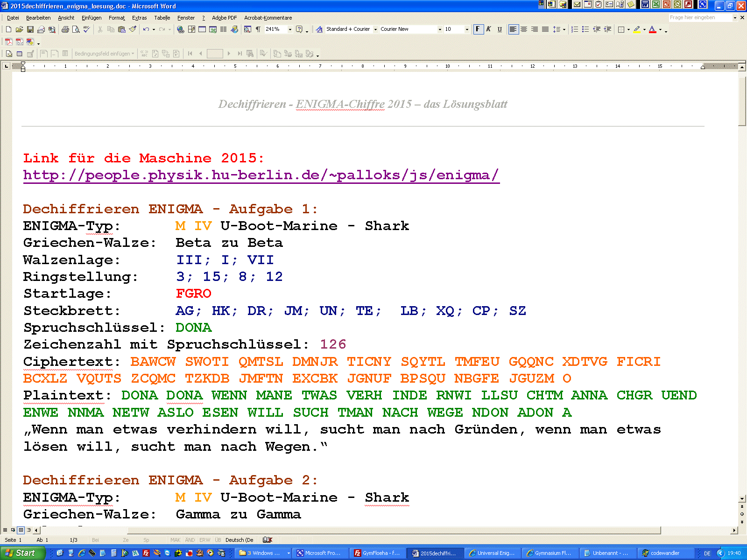Decrease the paragraph indent
747x560 pixels.
click(597, 29)
